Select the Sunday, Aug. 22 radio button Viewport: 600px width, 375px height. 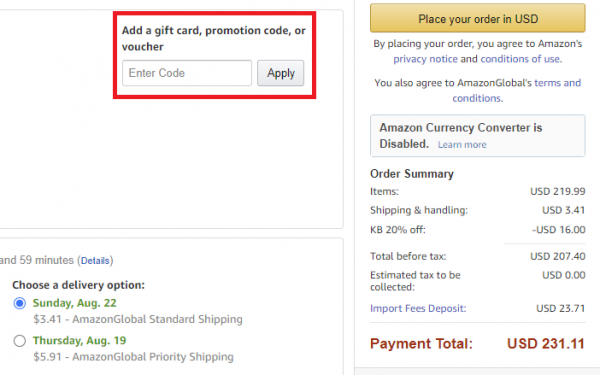tap(20, 303)
